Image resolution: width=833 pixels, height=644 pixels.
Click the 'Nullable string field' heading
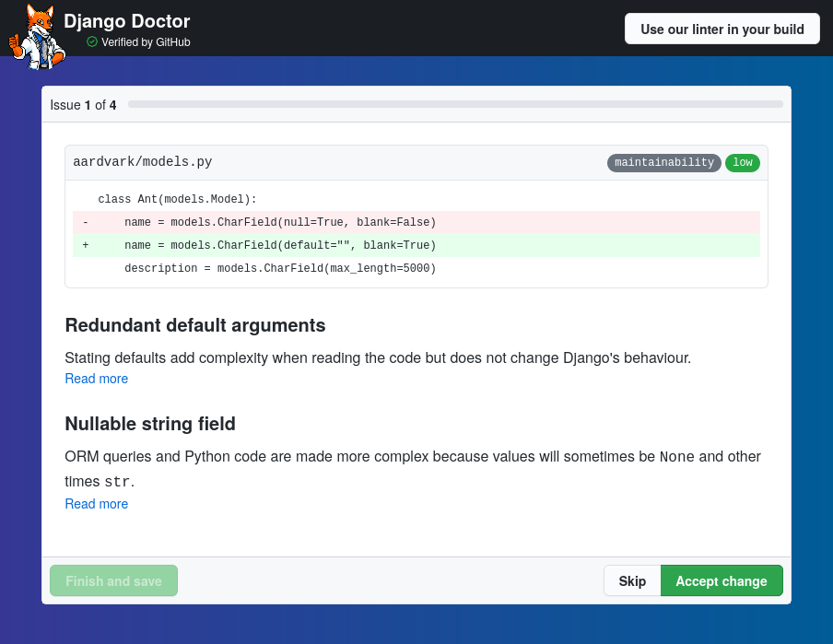tap(150, 424)
